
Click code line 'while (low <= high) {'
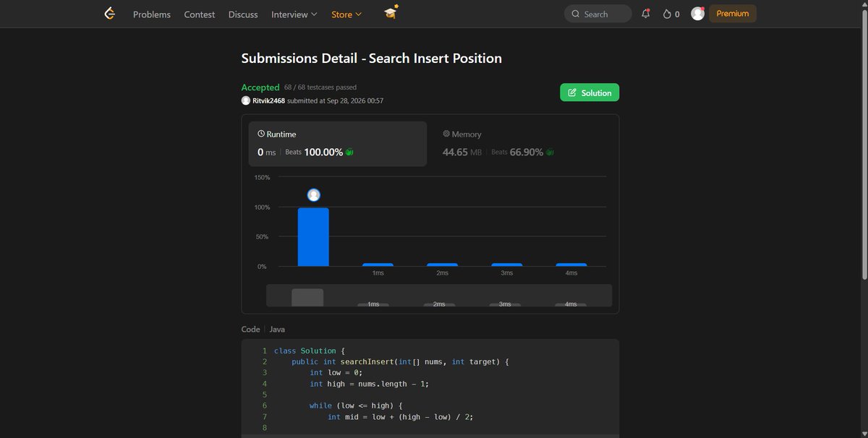356,405
